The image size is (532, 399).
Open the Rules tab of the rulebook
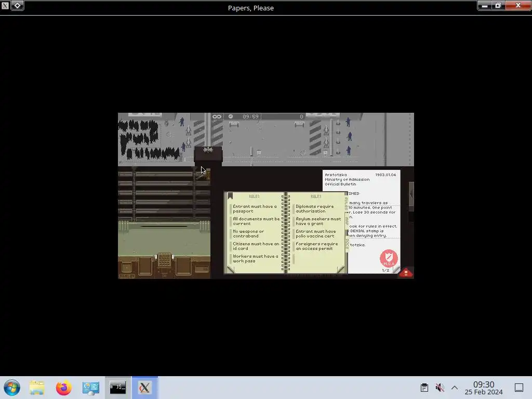pos(346,203)
